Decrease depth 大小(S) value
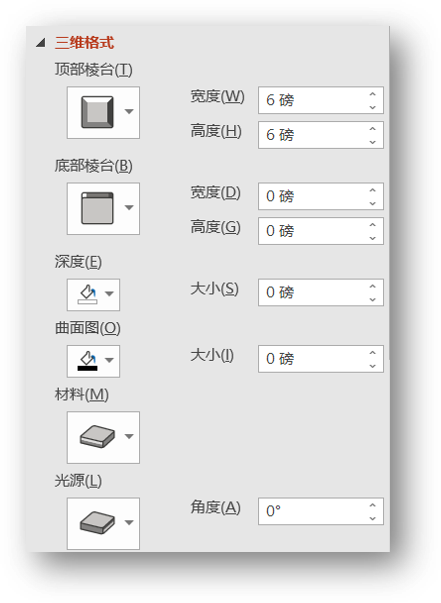 click(x=372, y=300)
